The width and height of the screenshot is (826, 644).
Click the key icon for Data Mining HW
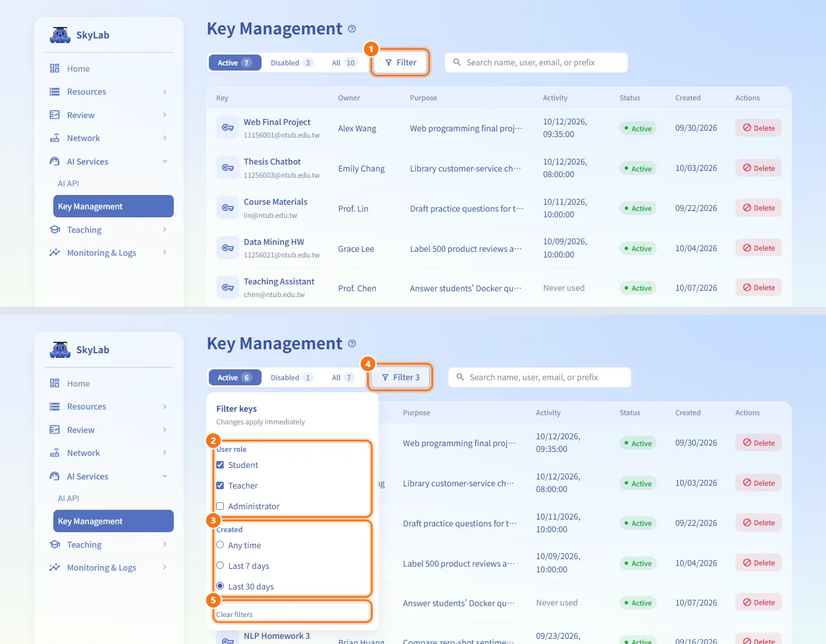pos(228,248)
